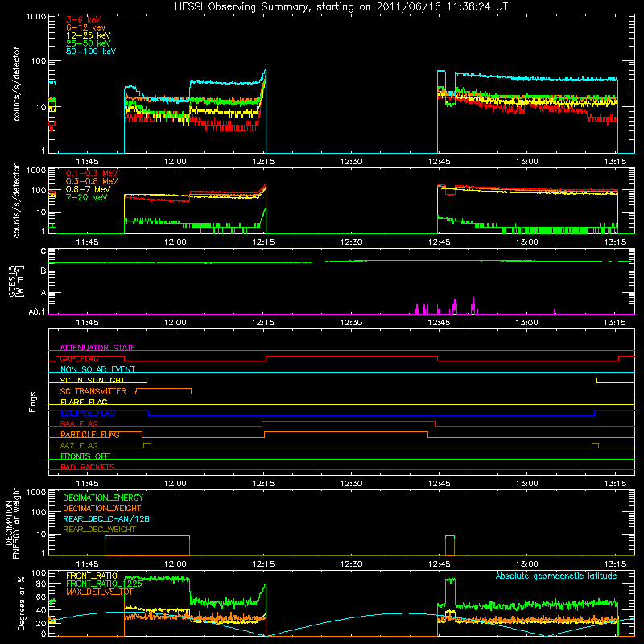Viewport: 644px width, 644px height.
Task: Click the HESSI Observing Summary title
Action: pos(341,7)
